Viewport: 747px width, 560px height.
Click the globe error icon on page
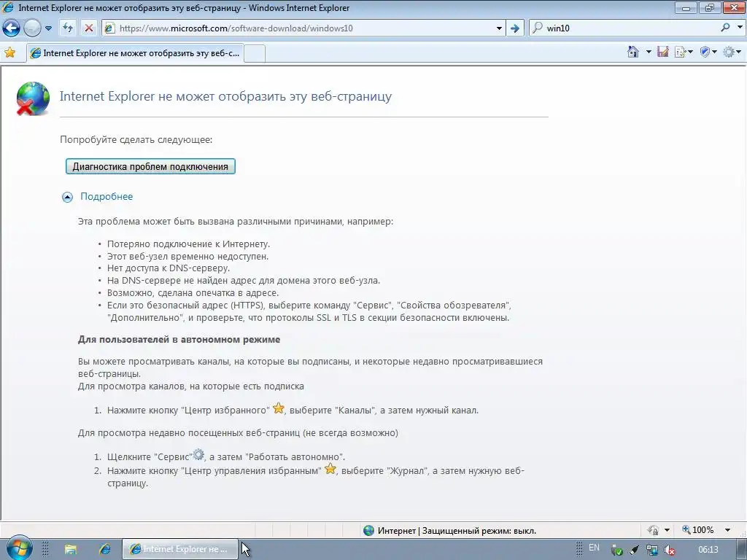click(x=32, y=99)
